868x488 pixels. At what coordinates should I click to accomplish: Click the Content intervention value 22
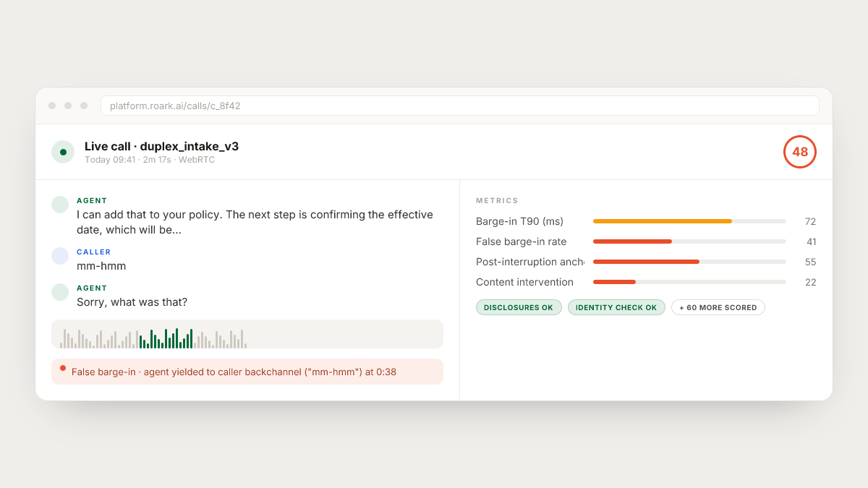tap(810, 282)
